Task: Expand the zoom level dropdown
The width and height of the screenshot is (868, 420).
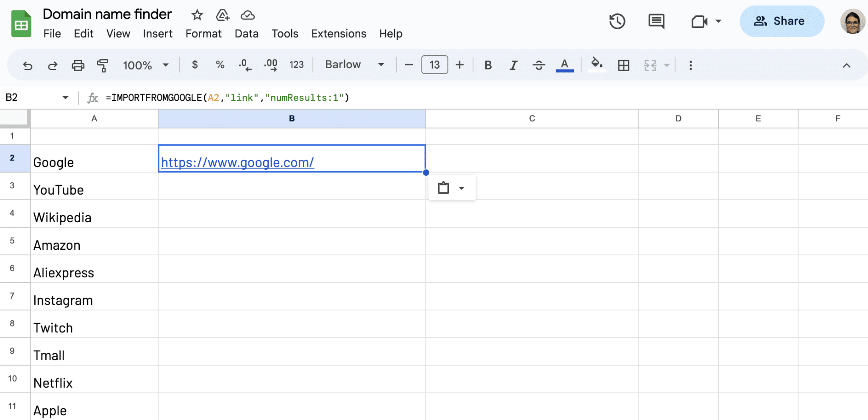Action: (165, 65)
